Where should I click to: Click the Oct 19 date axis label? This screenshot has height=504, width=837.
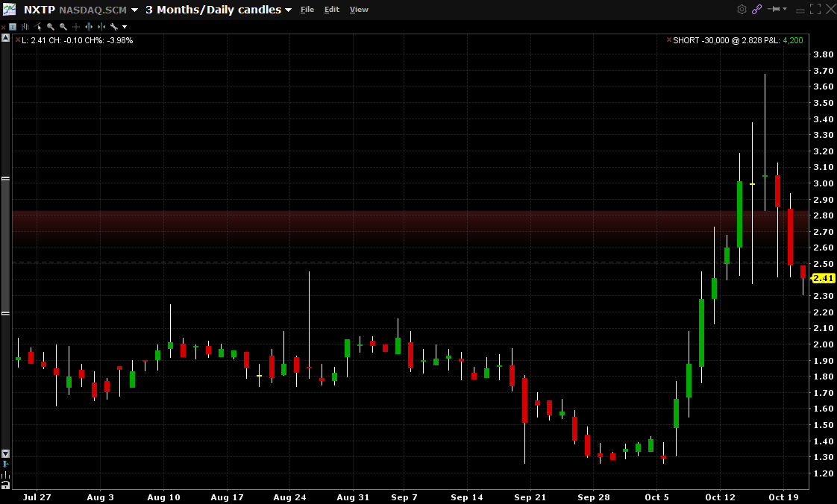pos(783,497)
